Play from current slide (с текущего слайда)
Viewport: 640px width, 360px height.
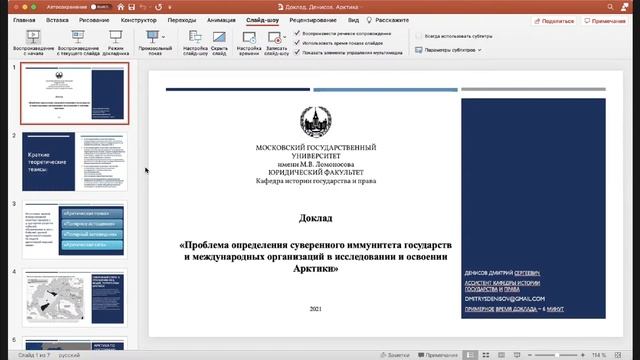coord(78,42)
